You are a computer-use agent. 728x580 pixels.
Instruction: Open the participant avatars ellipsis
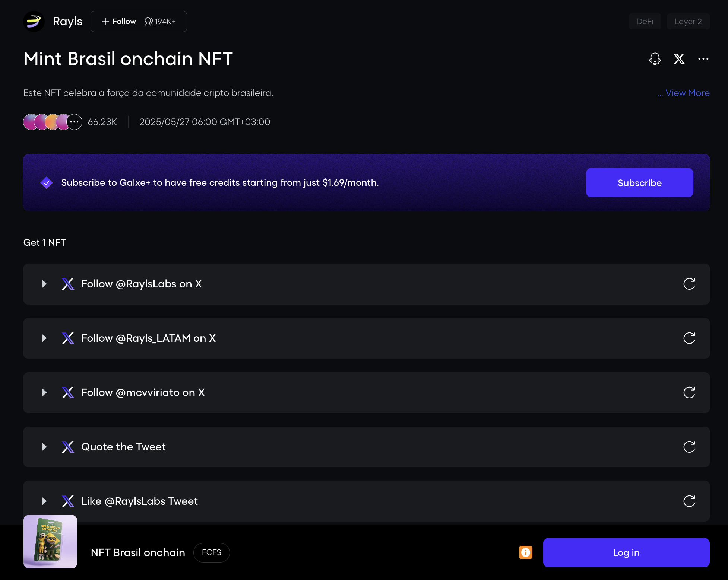75,122
